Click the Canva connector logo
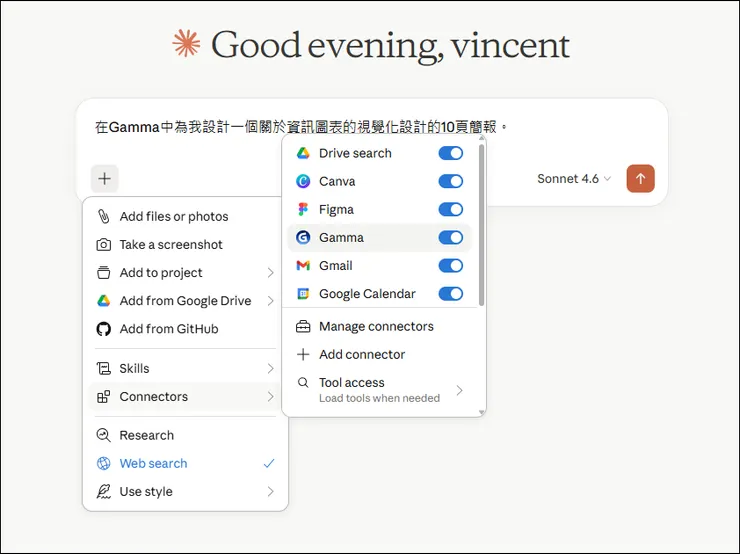This screenshot has width=740, height=554. (x=303, y=181)
